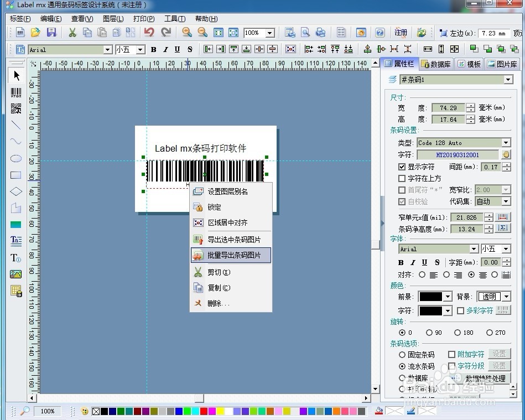Click the 字符 HY20190312001 input field
The image size is (525, 420).
[458, 155]
